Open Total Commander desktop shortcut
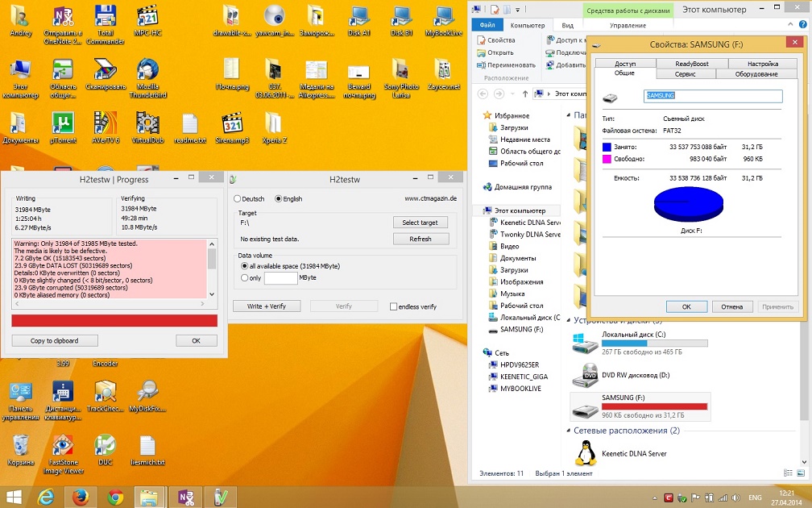 (105, 23)
